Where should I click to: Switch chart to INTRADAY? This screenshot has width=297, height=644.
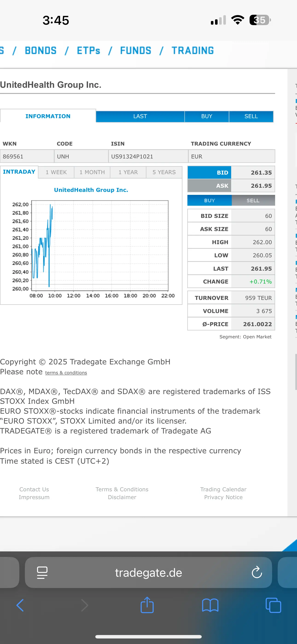(x=19, y=172)
